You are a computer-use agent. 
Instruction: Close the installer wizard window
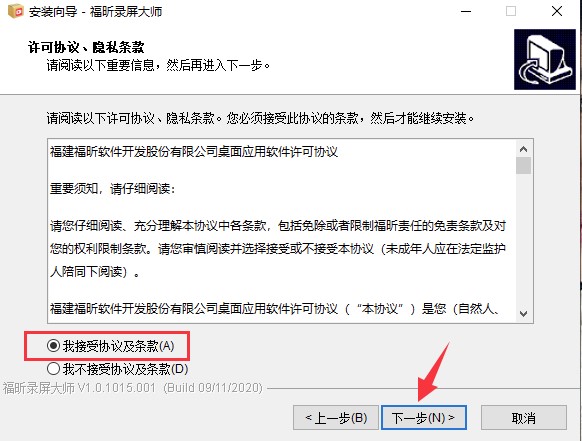point(557,12)
